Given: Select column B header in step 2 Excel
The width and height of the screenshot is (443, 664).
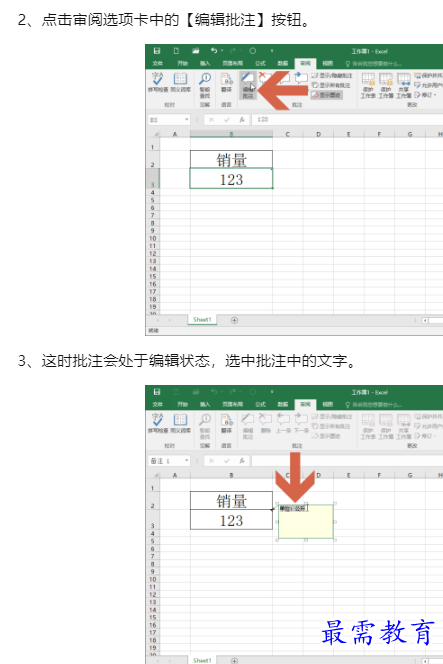Looking at the screenshot, I should (x=231, y=134).
